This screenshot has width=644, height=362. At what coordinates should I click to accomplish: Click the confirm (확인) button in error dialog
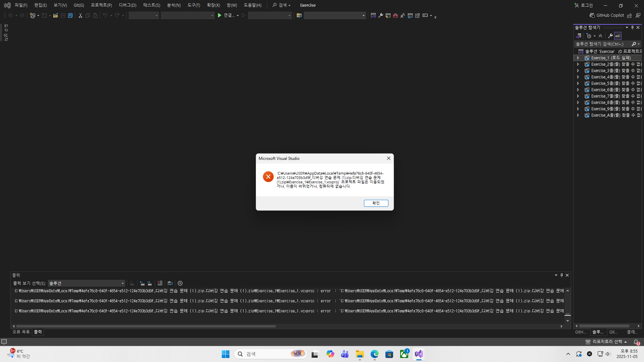coord(376,203)
